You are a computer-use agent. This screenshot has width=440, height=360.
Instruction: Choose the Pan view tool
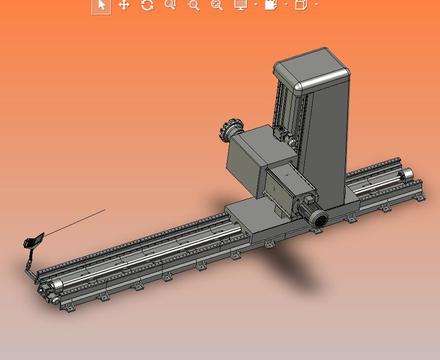[x=124, y=5]
